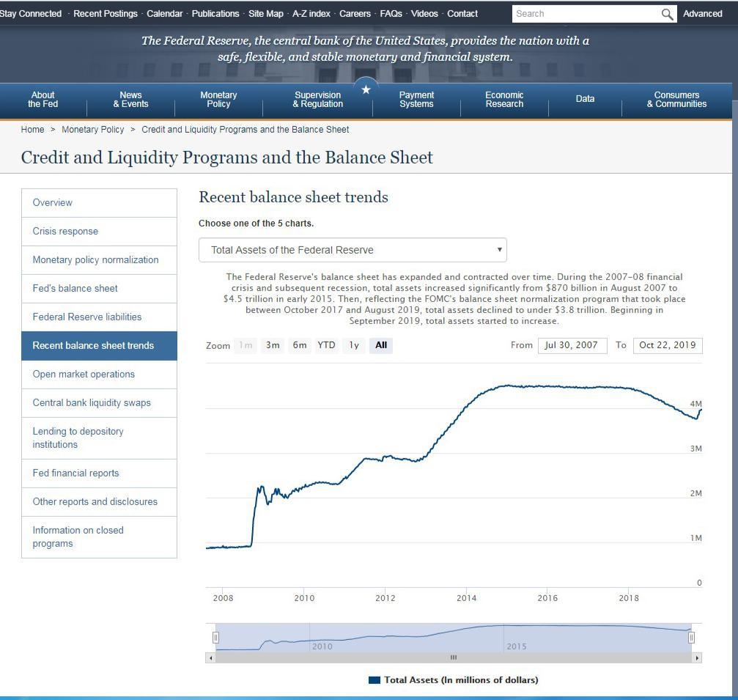Open the Economic Research navigation menu
The width and height of the screenshot is (738, 700).
(x=504, y=100)
